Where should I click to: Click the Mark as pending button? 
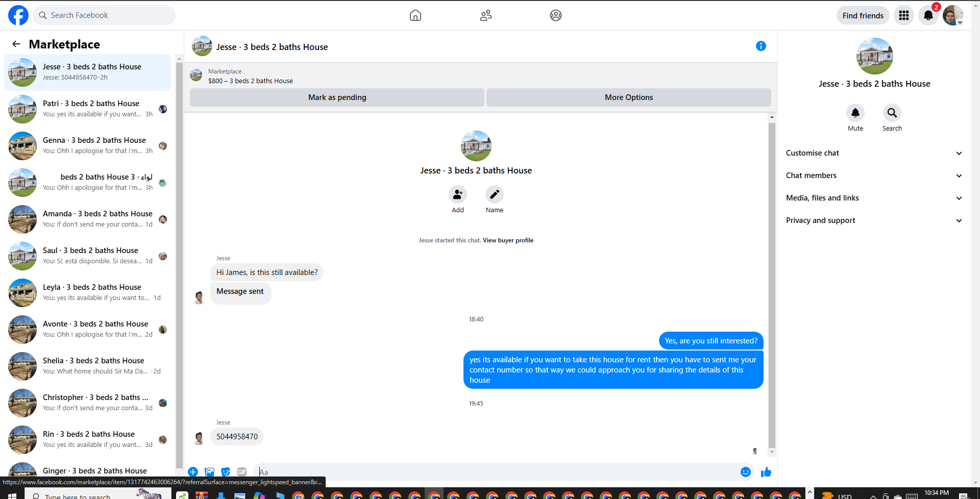(337, 97)
